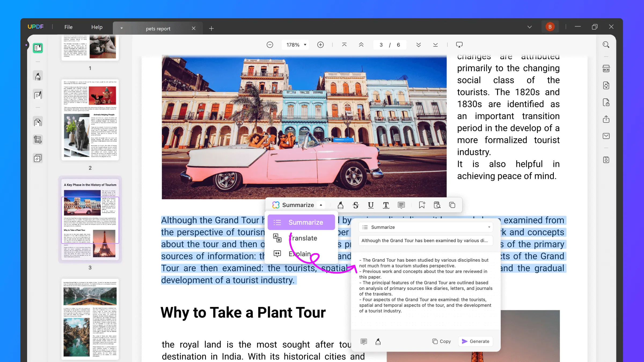Click the comment/note annotation icon
This screenshot has height=362, width=644.
point(402,205)
